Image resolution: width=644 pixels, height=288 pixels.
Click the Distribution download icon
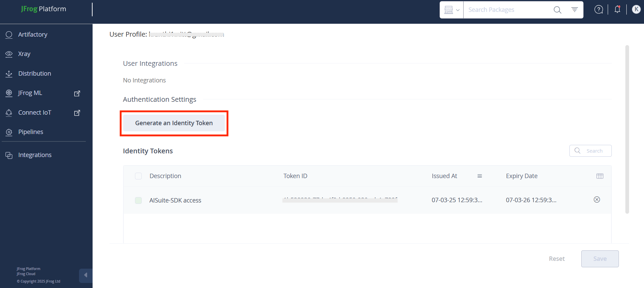coord(9,74)
